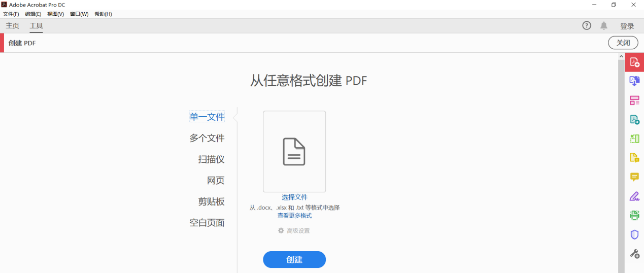Click the 登录 sign-in link

[x=627, y=26]
